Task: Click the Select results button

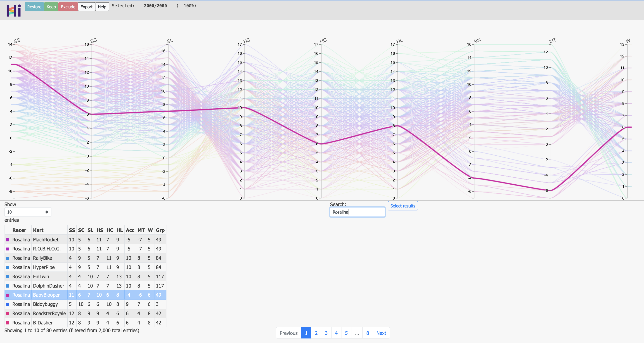Action: tap(402, 206)
